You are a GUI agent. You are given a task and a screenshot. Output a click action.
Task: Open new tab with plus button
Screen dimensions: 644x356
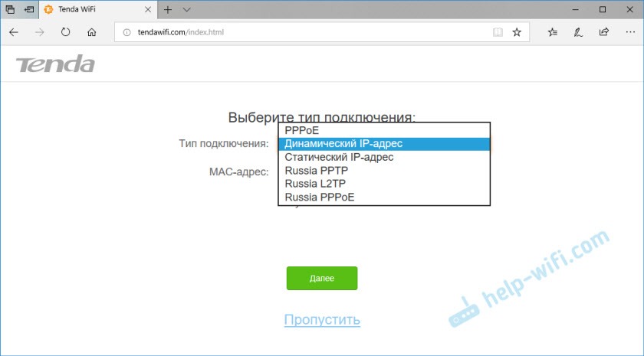coord(168,10)
